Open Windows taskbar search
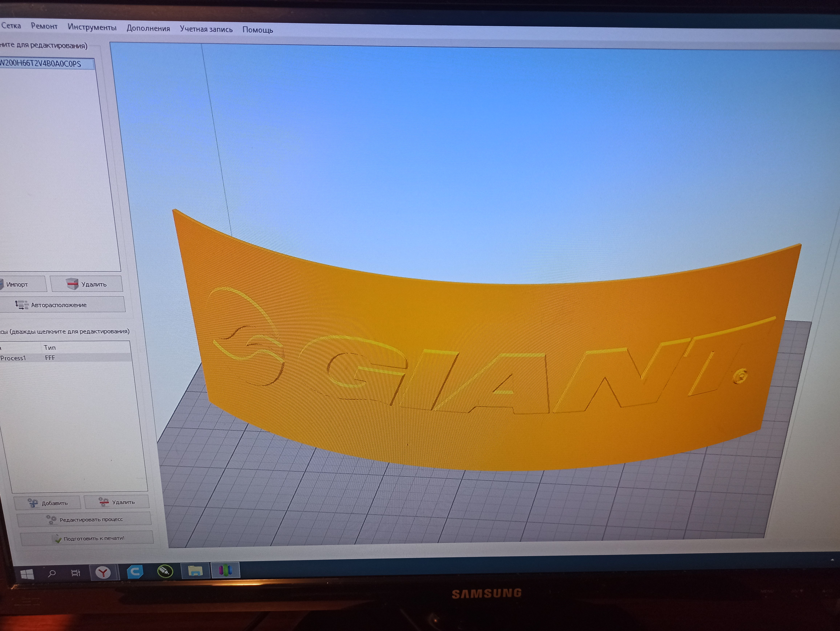 pos(52,573)
